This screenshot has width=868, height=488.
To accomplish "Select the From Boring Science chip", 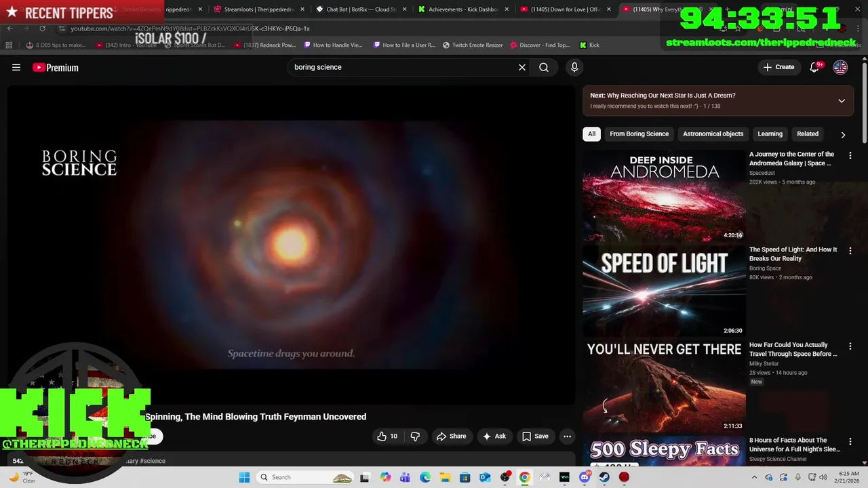I will click(639, 134).
